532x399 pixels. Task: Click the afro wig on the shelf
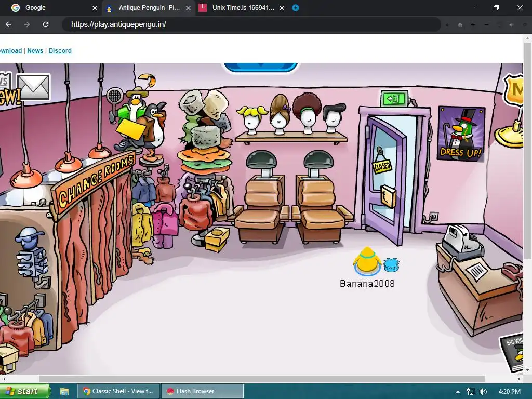tap(307, 113)
